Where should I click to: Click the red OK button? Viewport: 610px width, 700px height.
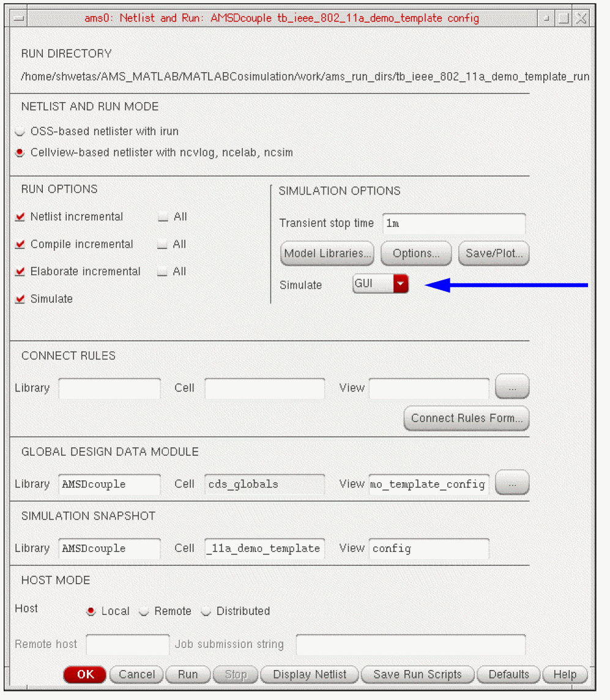85,674
